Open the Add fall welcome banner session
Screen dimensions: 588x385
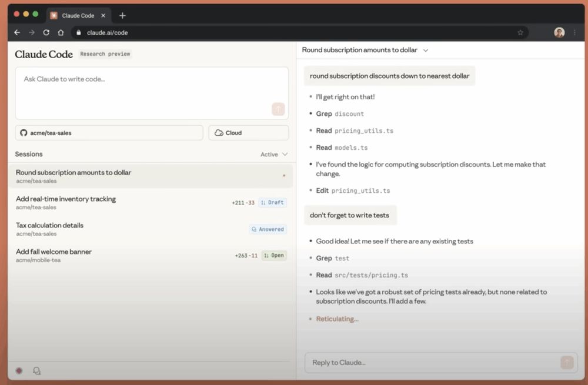point(151,255)
